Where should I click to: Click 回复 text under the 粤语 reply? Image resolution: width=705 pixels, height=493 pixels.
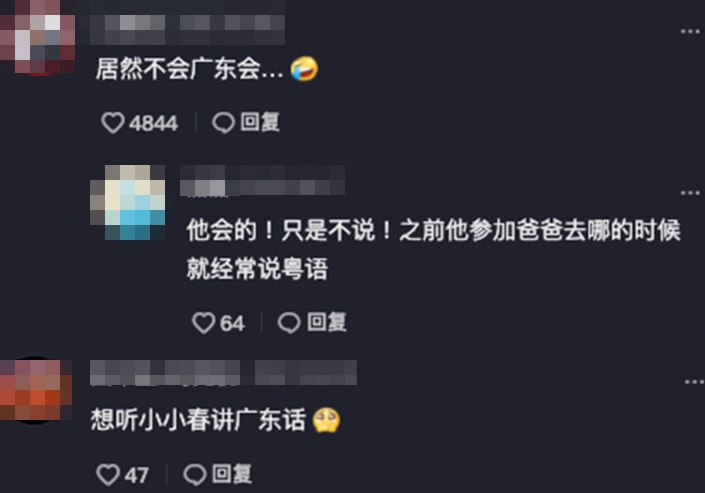click(x=326, y=323)
